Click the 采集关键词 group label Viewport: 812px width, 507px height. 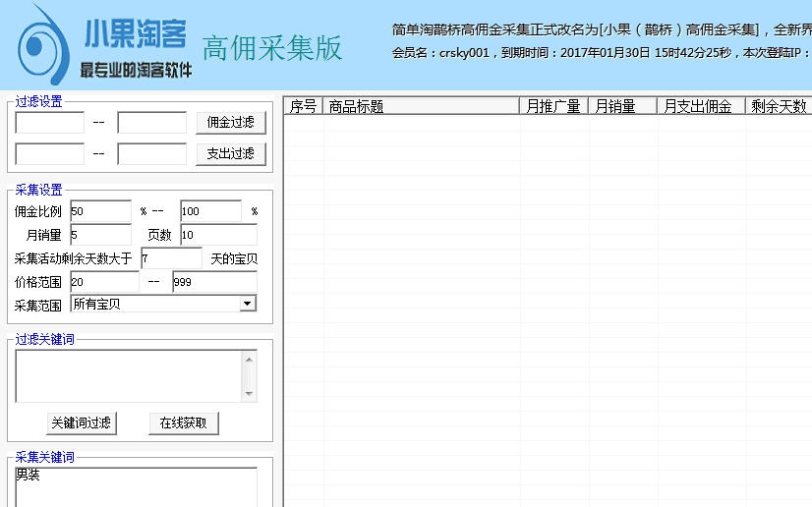(x=45, y=457)
